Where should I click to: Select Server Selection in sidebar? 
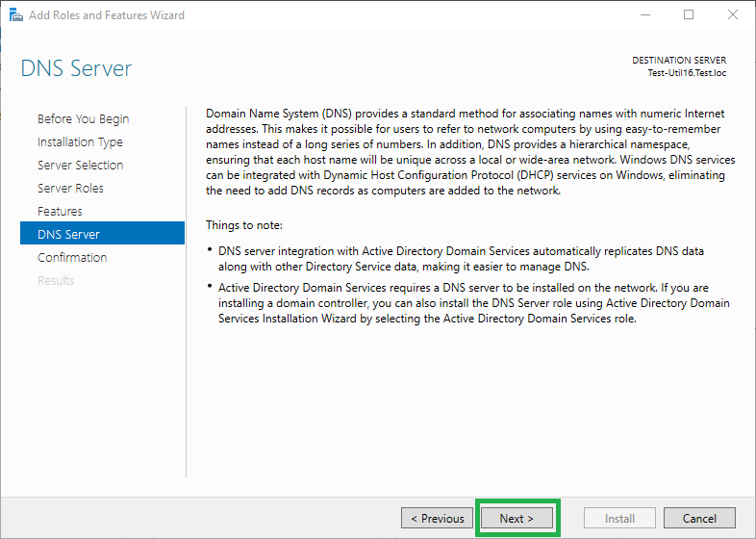(x=81, y=165)
